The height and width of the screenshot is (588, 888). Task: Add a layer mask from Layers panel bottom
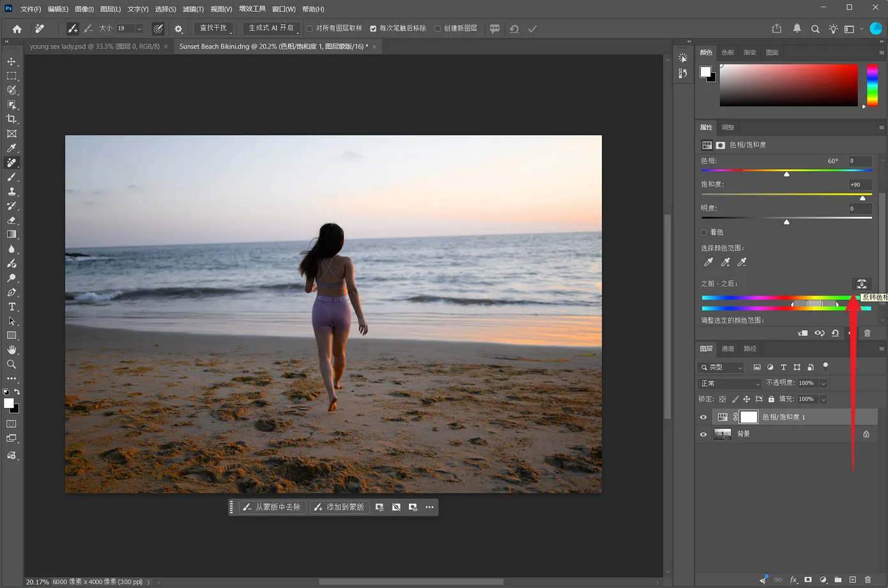[x=808, y=580]
